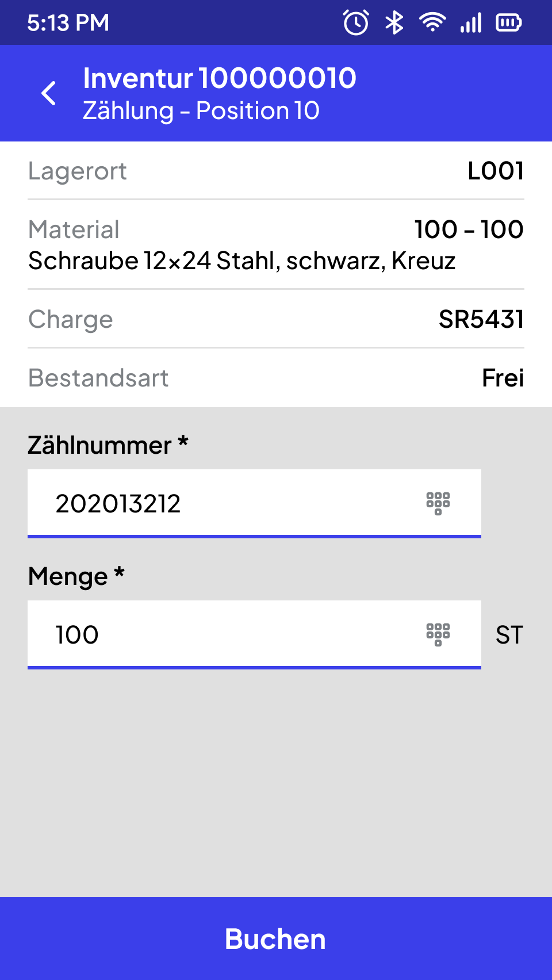This screenshot has width=552, height=980.
Task: Select the Bestandsart Frei row
Action: pyautogui.click(x=276, y=378)
